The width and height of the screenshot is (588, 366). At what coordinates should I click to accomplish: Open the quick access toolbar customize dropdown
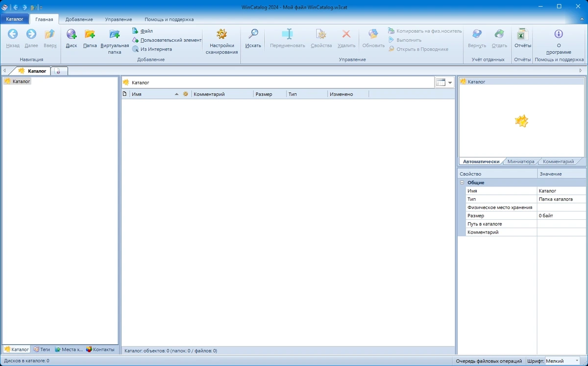41,8
